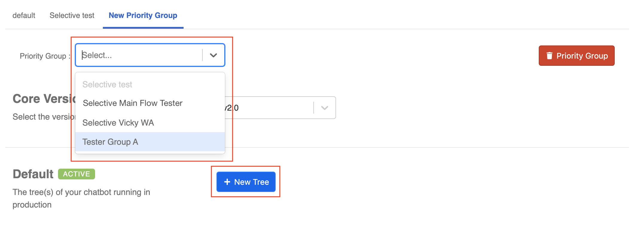
Task: Switch to the default tab
Action: [24, 15]
